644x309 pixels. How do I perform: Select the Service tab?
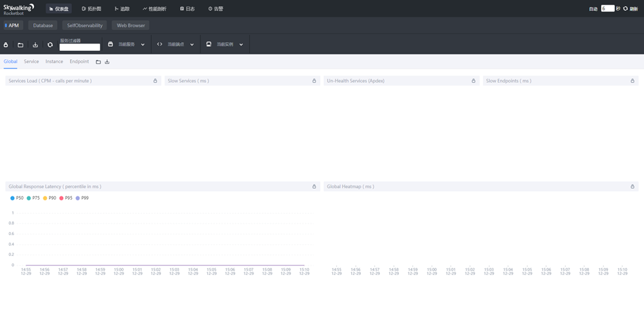click(31, 62)
